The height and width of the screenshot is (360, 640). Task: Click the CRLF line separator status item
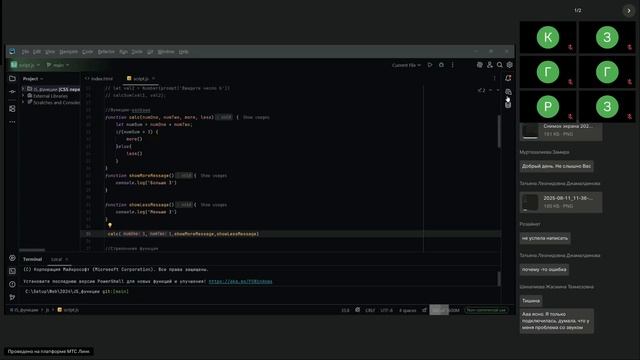click(x=370, y=310)
